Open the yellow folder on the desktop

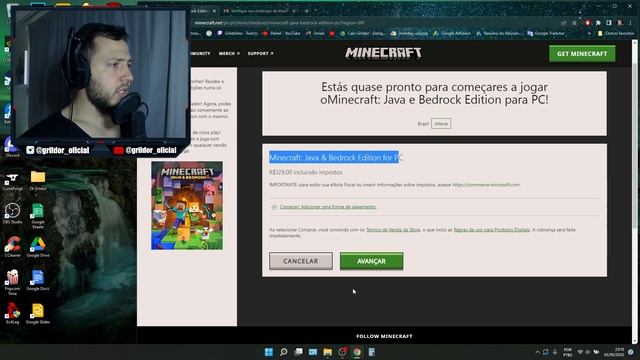(38, 180)
